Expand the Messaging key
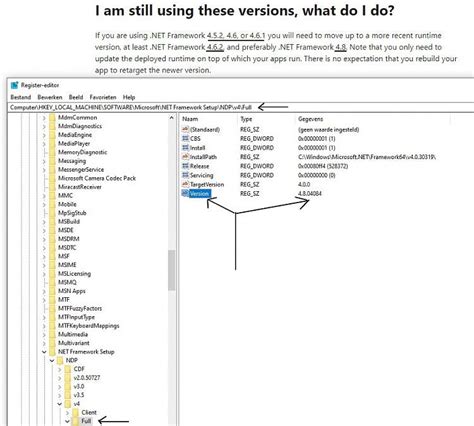 click(x=44, y=161)
